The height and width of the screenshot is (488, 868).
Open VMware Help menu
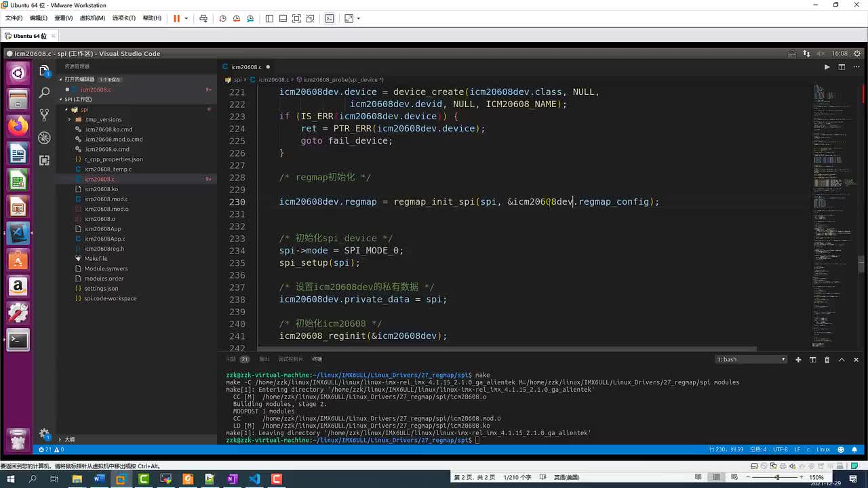pos(152,18)
